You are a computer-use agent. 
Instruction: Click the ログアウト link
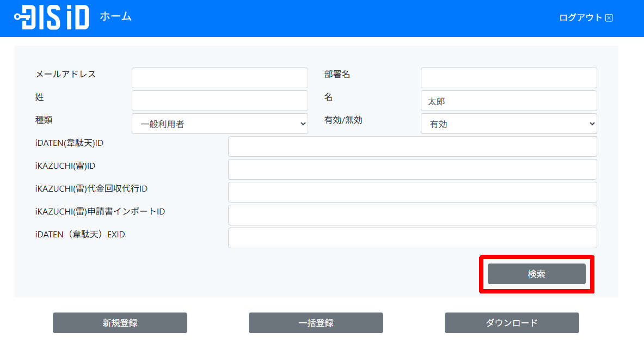click(x=580, y=17)
